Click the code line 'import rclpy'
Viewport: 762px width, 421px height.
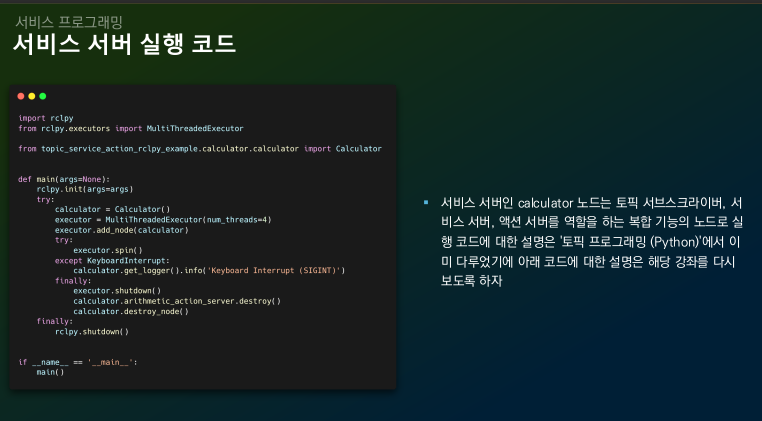46,118
